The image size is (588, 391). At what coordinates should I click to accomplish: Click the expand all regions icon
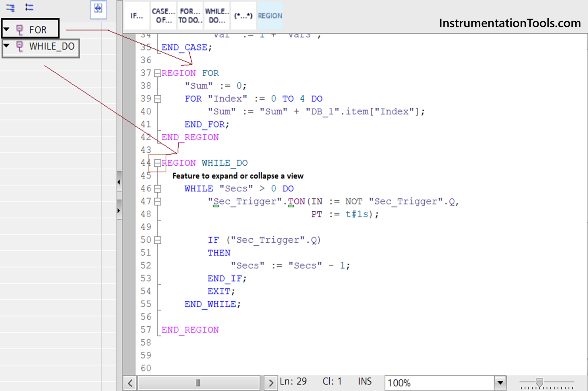[29, 7]
